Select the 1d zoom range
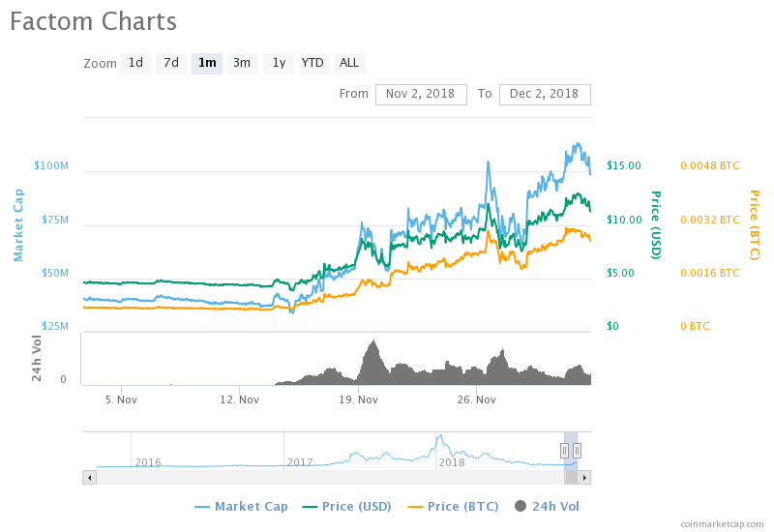This screenshot has height=532, width=774. coord(135,63)
